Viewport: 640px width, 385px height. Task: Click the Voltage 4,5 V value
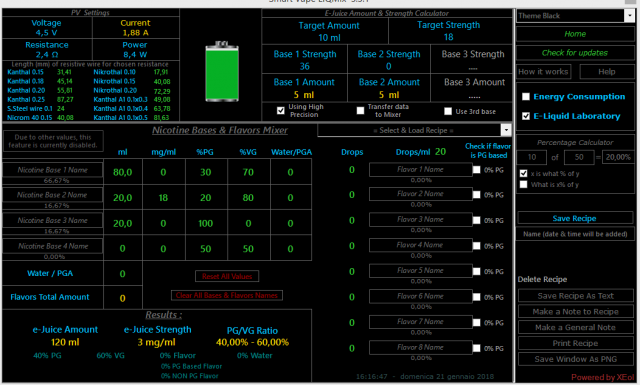click(46, 33)
